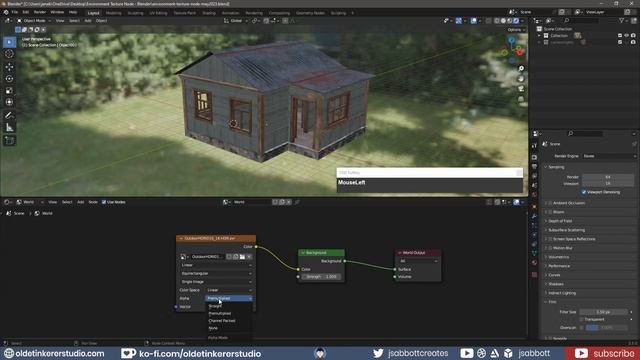Click the unlink image X icon in node
This screenshot has width=640, height=360.
pos(249,257)
